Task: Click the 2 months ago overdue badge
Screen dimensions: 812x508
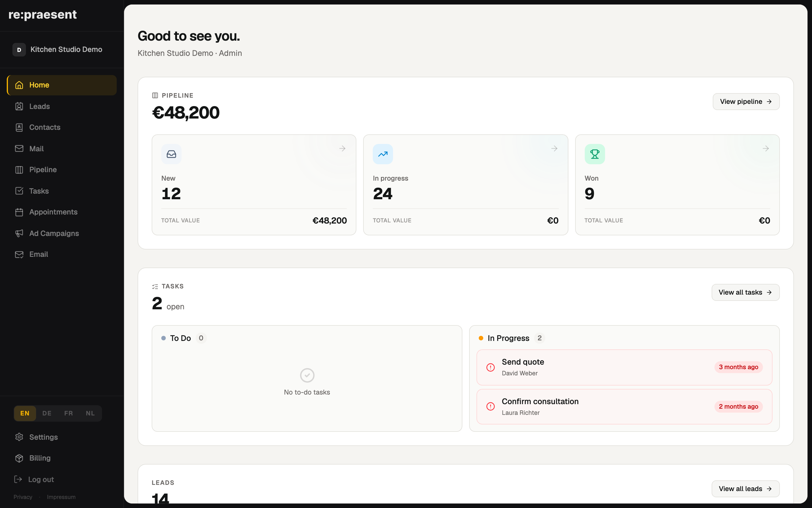Action: (738, 406)
